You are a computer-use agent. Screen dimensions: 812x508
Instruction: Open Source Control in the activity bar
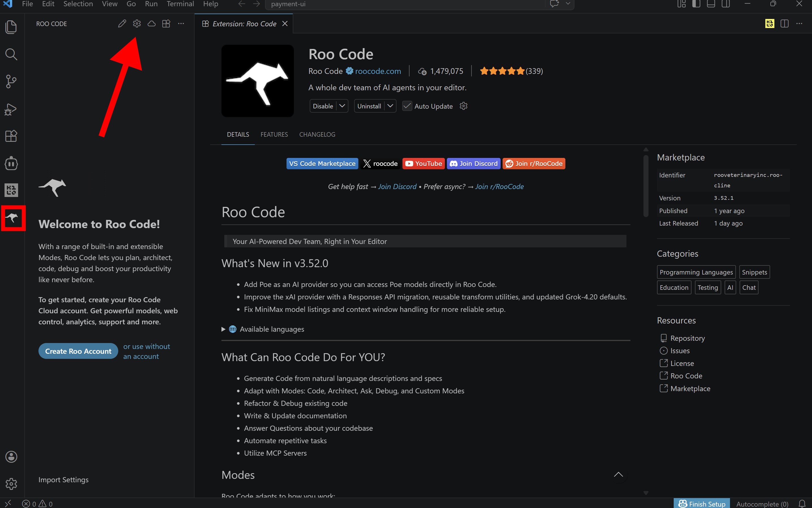[x=11, y=81]
